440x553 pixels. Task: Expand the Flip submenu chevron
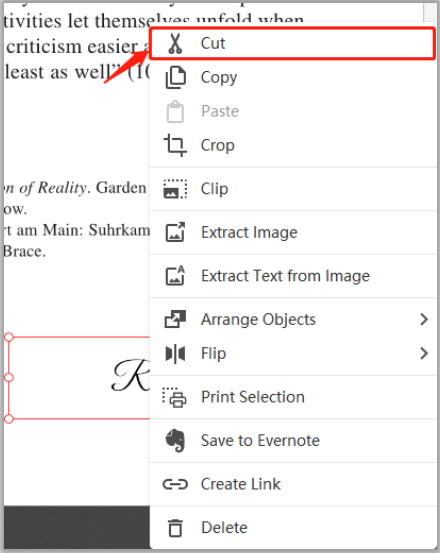point(424,353)
